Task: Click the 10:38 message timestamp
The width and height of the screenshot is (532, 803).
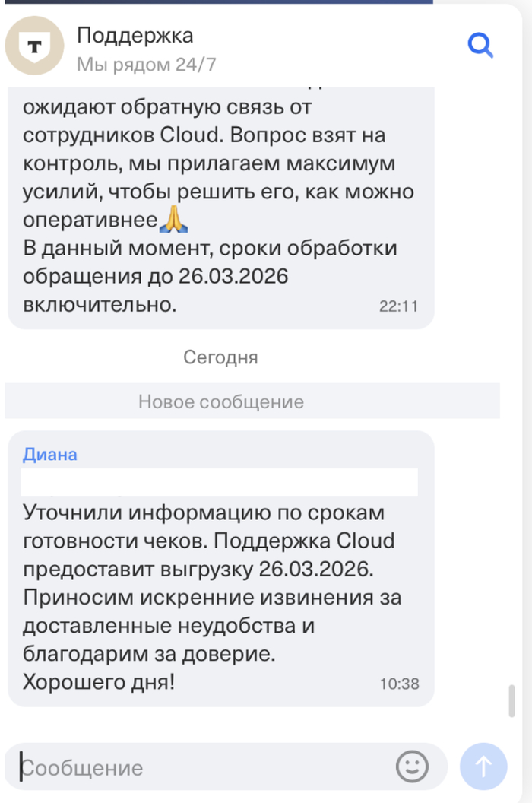Action: 399,684
